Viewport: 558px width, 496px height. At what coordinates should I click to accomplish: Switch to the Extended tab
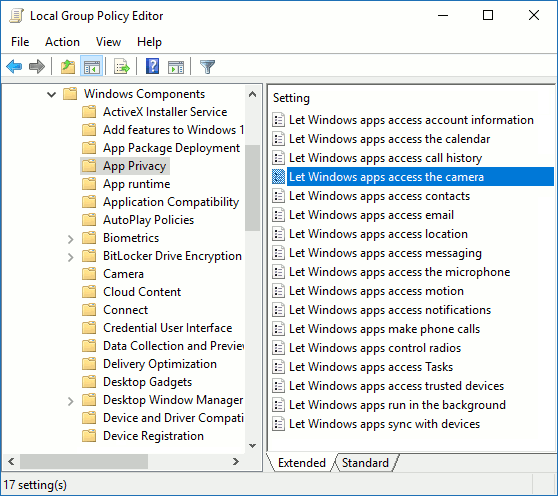(x=301, y=463)
